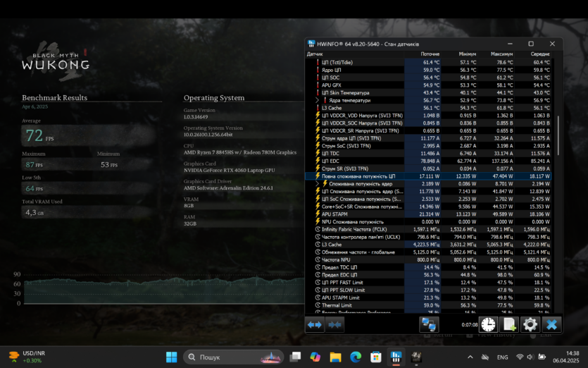588x368 pixels.
Task: Select the ЦП VDDCR_VDD Напруга row
Action: (x=428, y=116)
